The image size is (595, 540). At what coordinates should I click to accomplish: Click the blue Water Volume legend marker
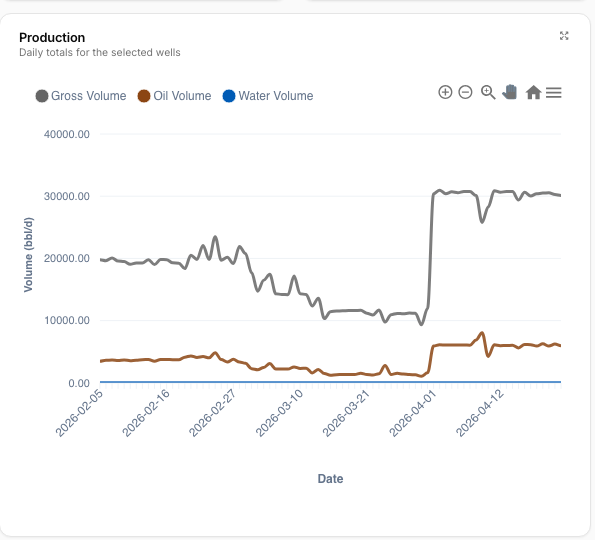click(229, 96)
